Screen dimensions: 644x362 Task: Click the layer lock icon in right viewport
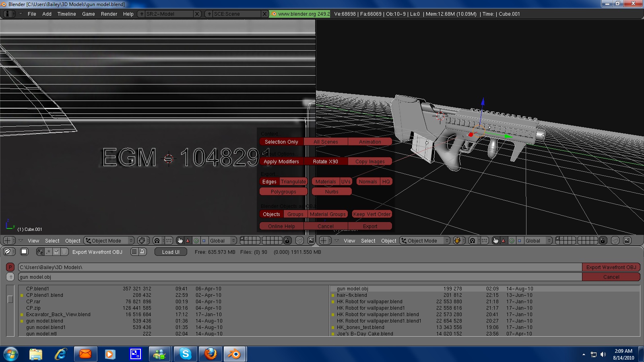603,241
